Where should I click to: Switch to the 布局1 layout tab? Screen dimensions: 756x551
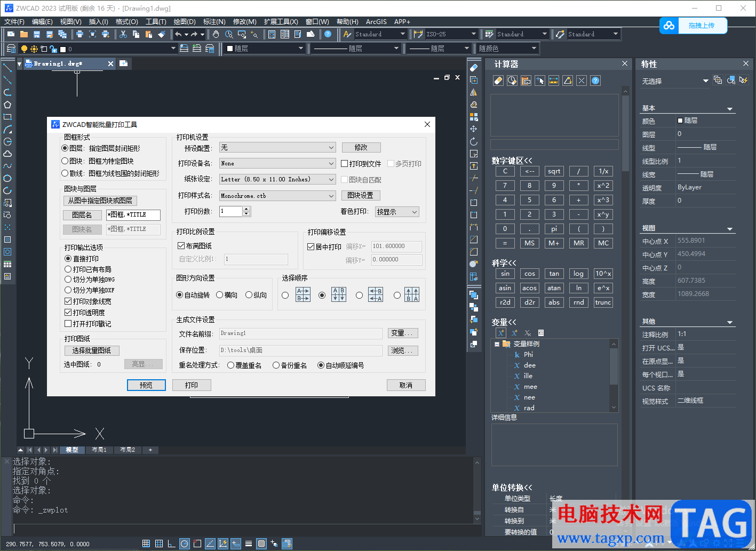99,450
